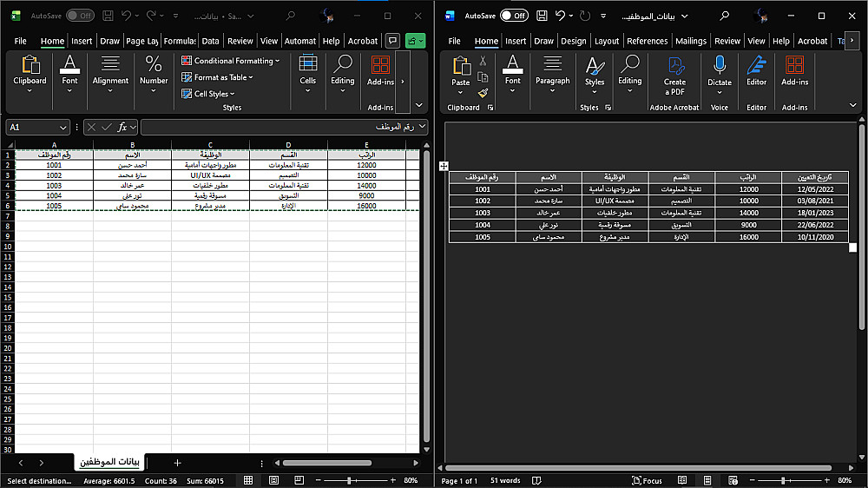Open the Formulas tab in Excel
This screenshot has width=868, height=488.
180,41
